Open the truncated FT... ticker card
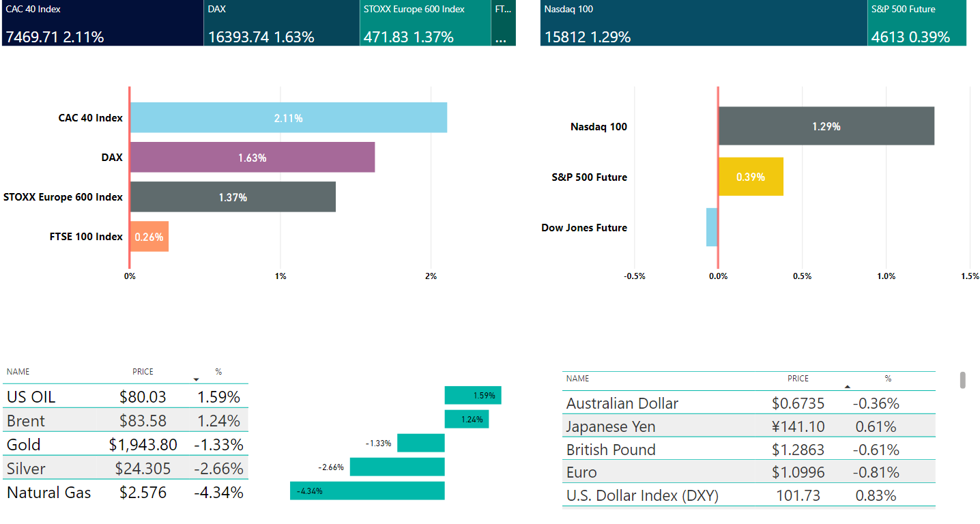Screen dimensions: 980x524 (504, 23)
